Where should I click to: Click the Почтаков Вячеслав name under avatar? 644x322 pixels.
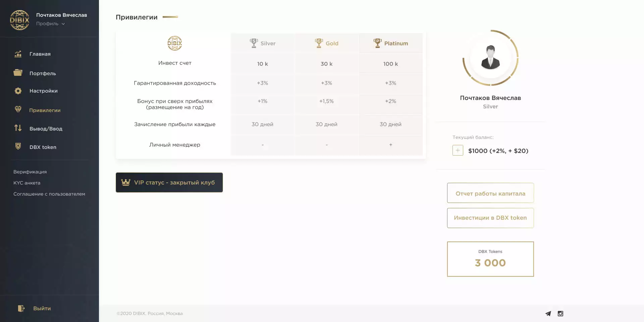coord(490,98)
